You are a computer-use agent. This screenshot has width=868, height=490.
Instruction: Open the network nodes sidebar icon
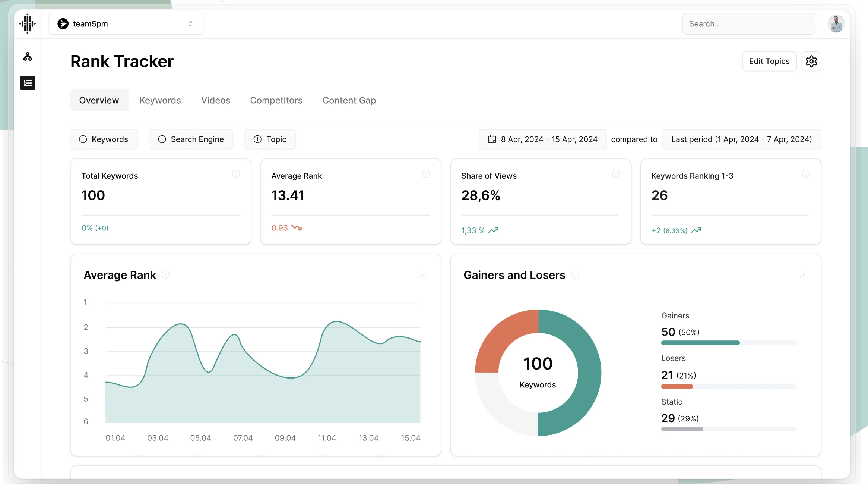point(28,57)
